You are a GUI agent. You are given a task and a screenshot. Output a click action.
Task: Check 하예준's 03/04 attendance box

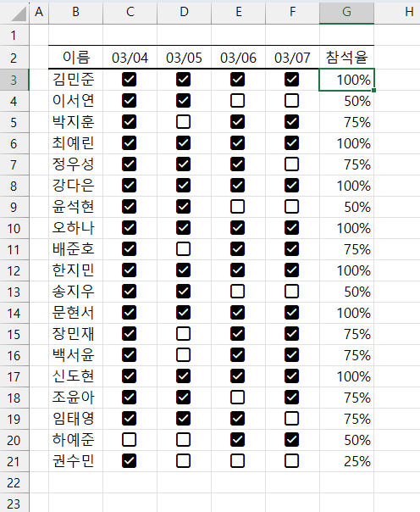(129, 440)
